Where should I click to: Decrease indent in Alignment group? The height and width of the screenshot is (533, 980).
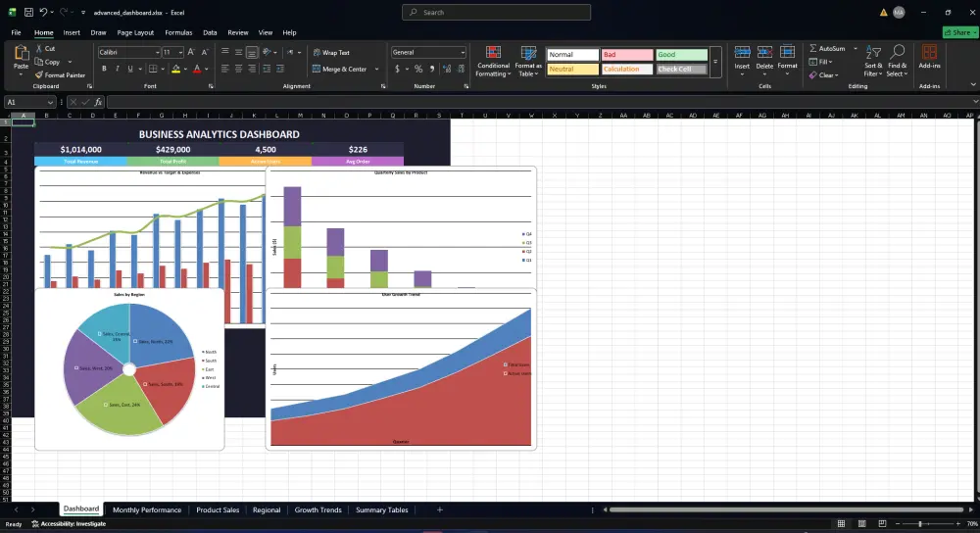point(267,69)
